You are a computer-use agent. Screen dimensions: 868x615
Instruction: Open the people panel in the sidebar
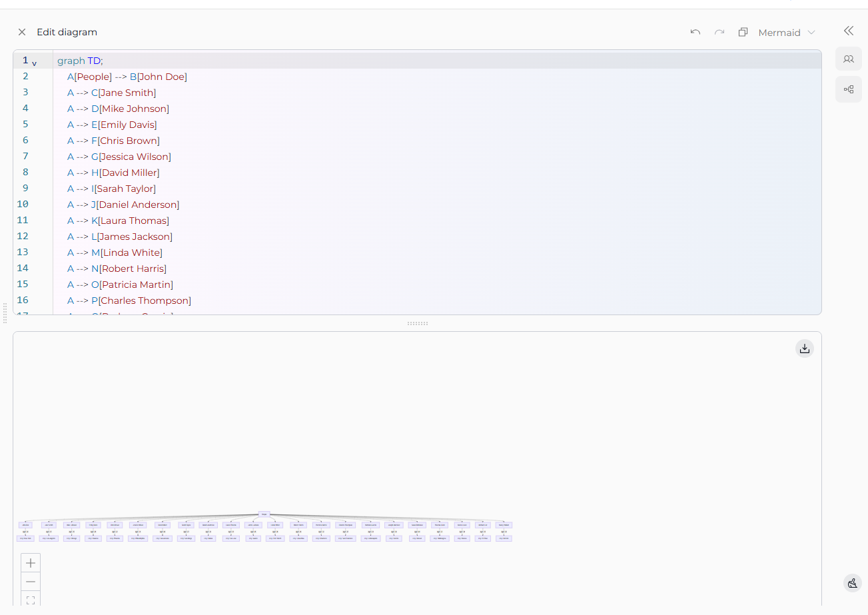click(849, 59)
